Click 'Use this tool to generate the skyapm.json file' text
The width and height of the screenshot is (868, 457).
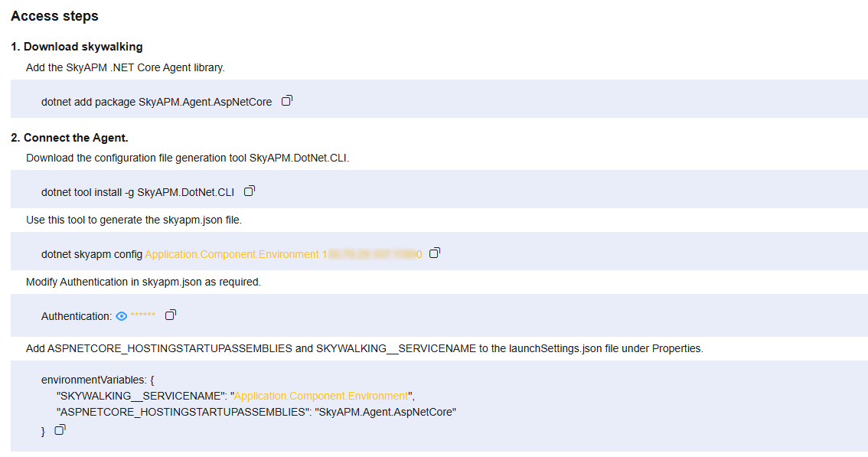pos(134,220)
